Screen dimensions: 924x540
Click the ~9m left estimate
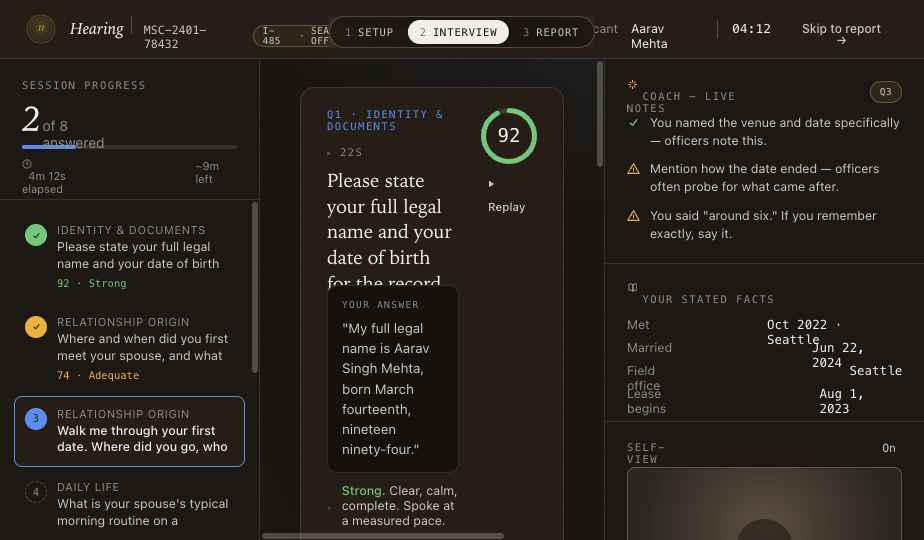coord(206,173)
